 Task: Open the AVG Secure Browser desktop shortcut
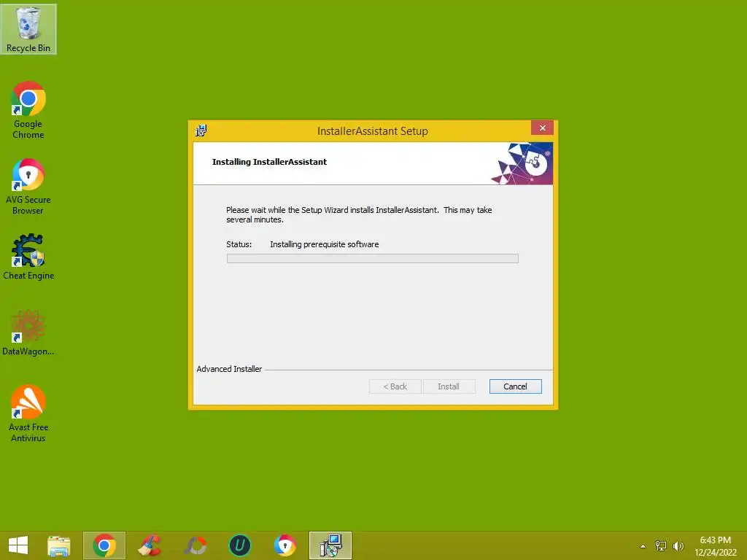pos(28,187)
